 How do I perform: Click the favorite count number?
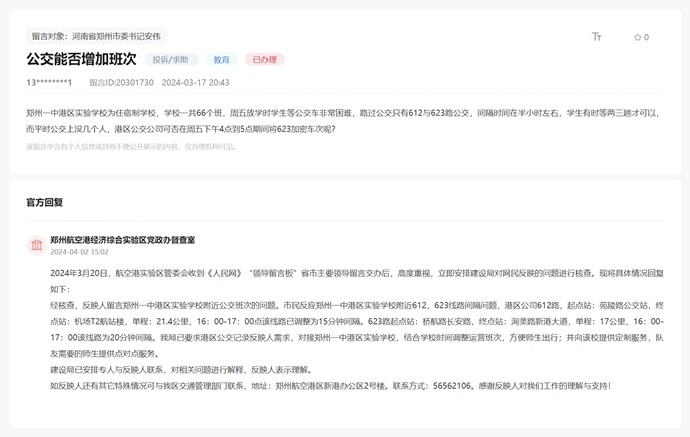tap(646, 37)
